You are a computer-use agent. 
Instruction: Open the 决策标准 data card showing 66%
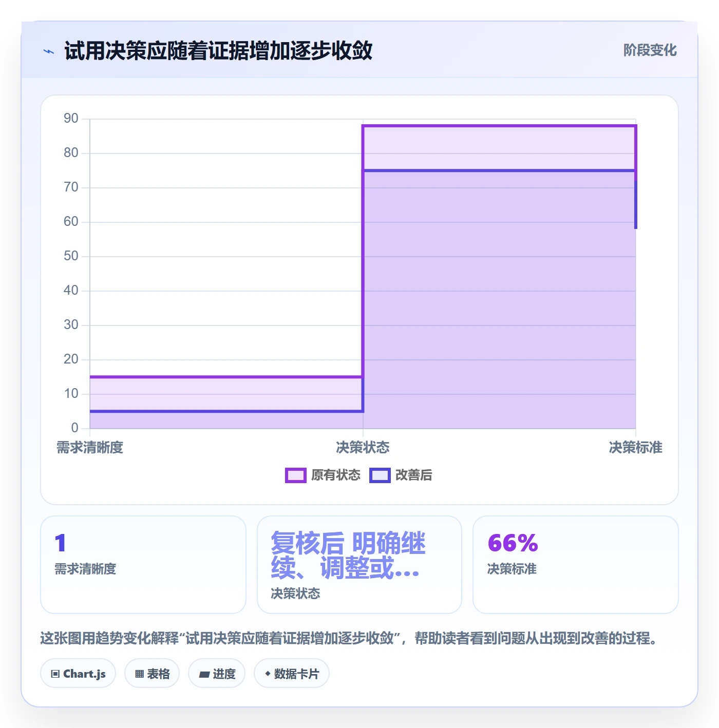coord(576,565)
